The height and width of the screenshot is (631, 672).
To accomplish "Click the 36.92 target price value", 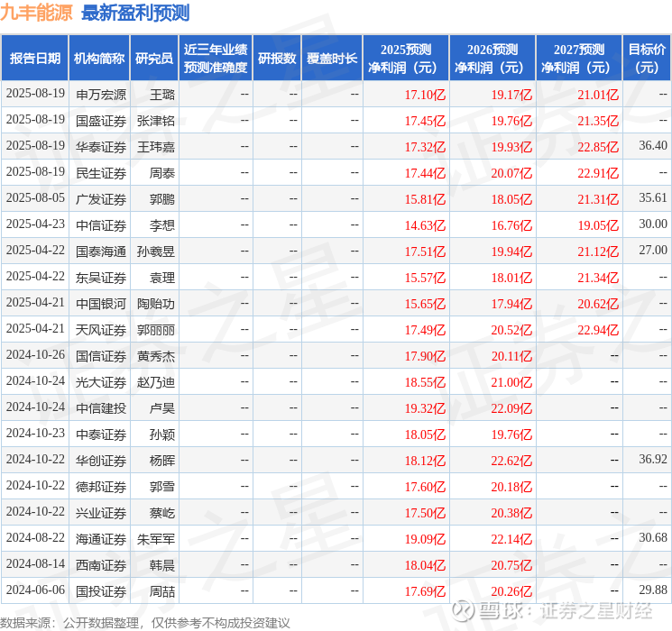I will (653, 459).
